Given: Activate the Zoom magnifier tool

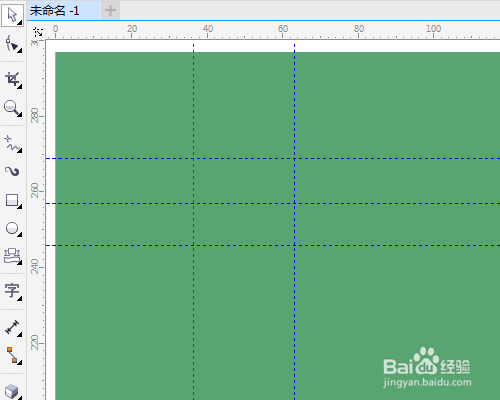Looking at the screenshot, I should 12,108.
